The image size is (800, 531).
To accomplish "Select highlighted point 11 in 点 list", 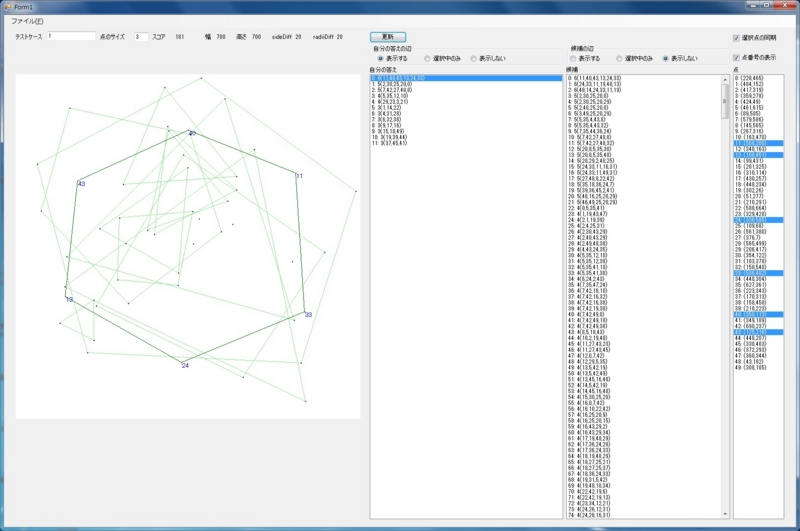I will click(x=758, y=143).
